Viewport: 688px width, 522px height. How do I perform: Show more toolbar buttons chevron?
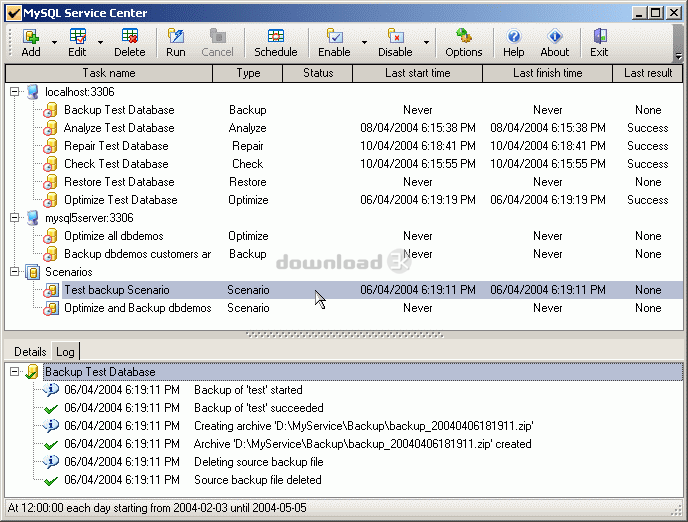point(678,56)
